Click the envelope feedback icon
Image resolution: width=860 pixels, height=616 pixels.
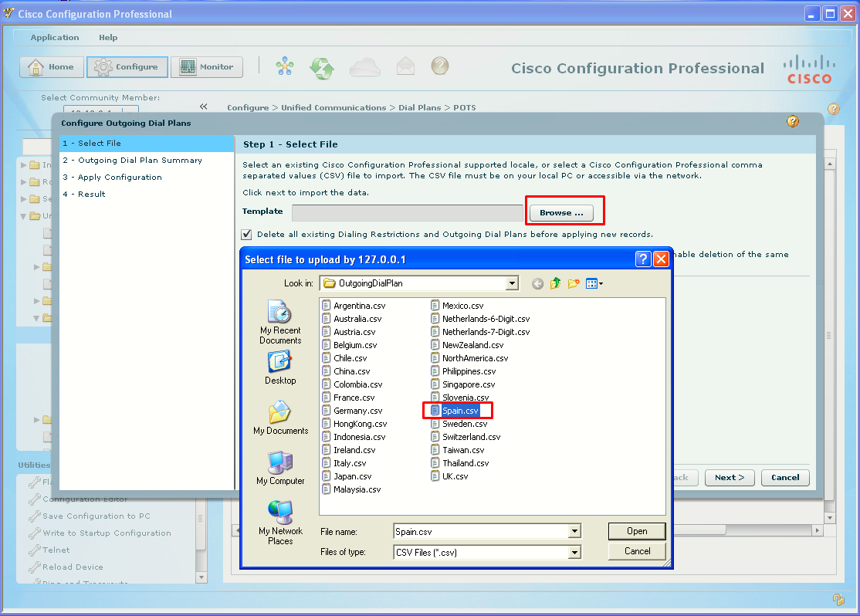pos(405,66)
